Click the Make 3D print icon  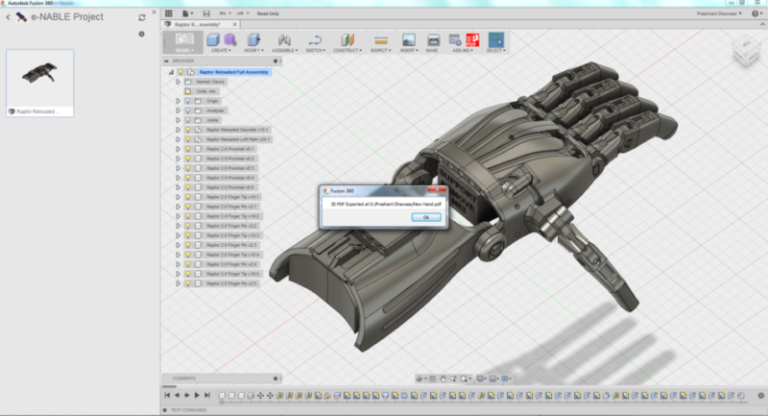[x=433, y=40]
